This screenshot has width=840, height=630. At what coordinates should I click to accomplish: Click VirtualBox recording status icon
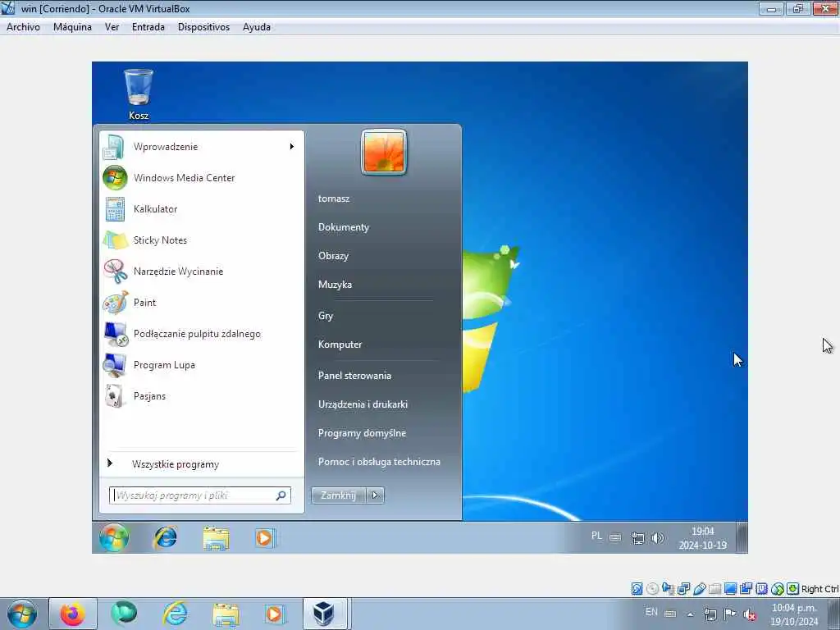pos(746,589)
